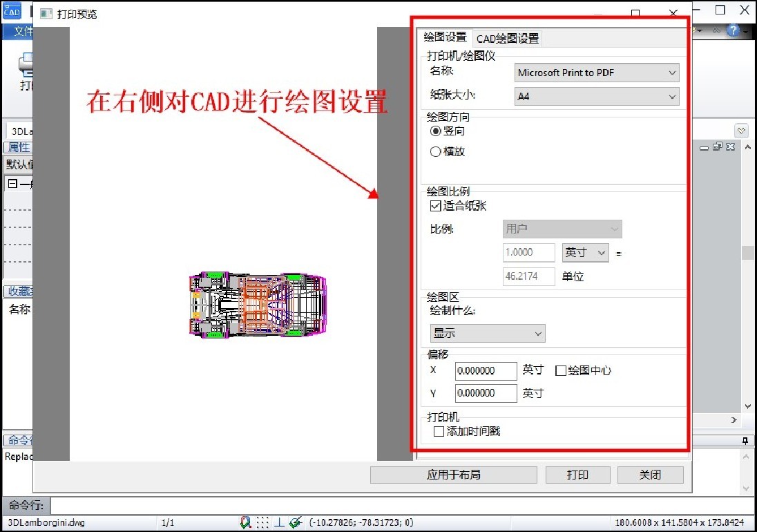Enable the 添加时间戳 checkbox
The width and height of the screenshot is (757, 532).
click(439, 430)
